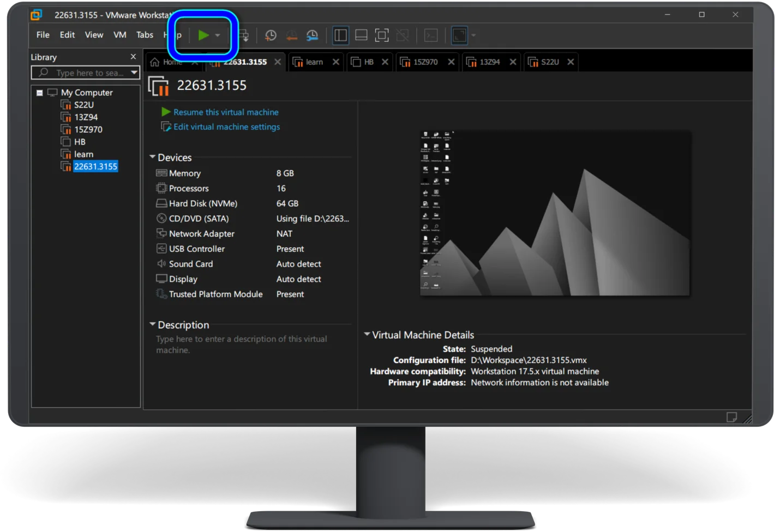
Task: Open the Edit menu
Action: point(67,35)
